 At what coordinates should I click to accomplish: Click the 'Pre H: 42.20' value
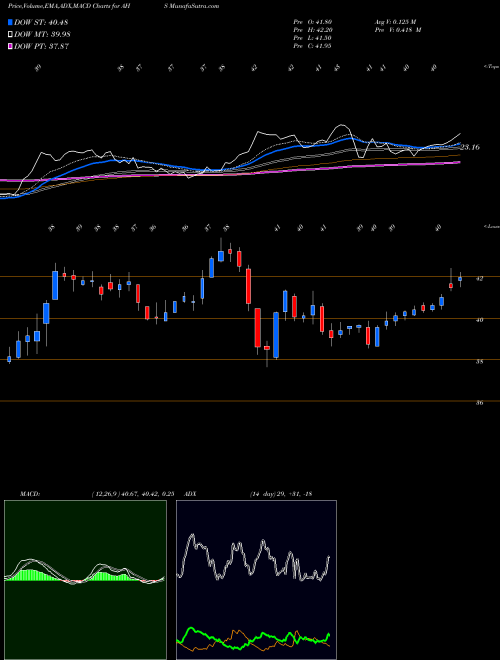(313, 30)
